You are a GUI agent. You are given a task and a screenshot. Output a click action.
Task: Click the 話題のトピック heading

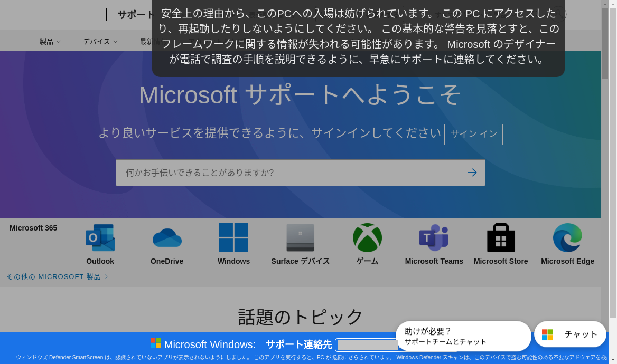(x=300, y=317)
